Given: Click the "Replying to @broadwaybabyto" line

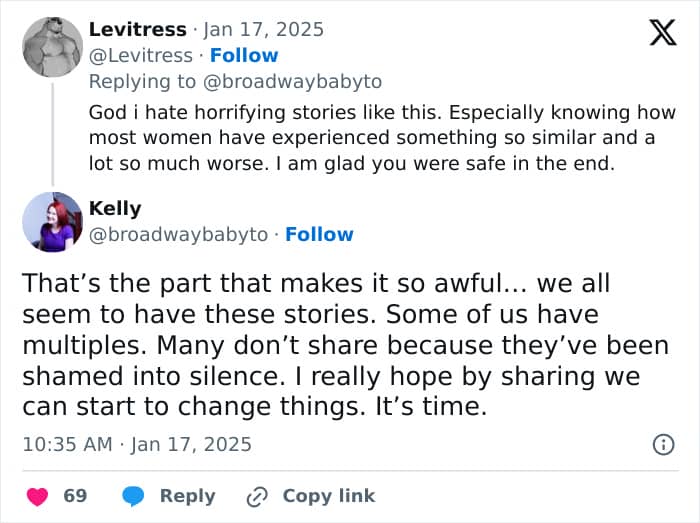Looking at the screenshot, I should click(x=235, y=81).
